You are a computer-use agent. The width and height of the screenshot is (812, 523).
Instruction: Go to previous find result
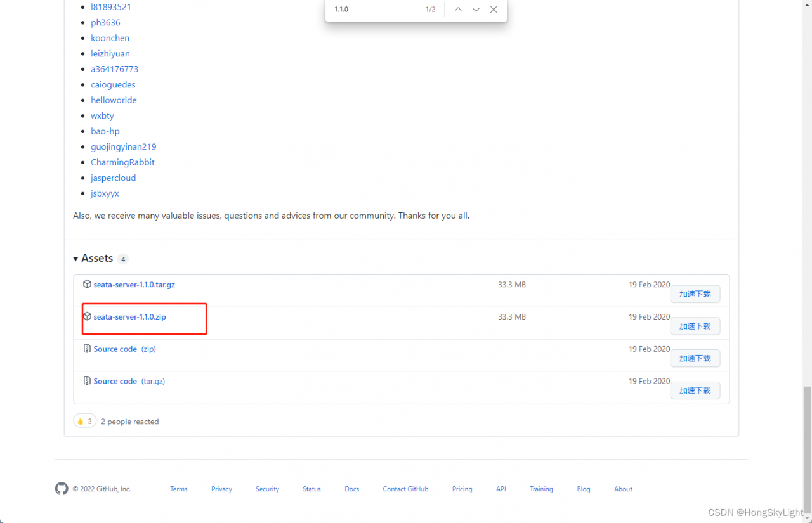458,10
